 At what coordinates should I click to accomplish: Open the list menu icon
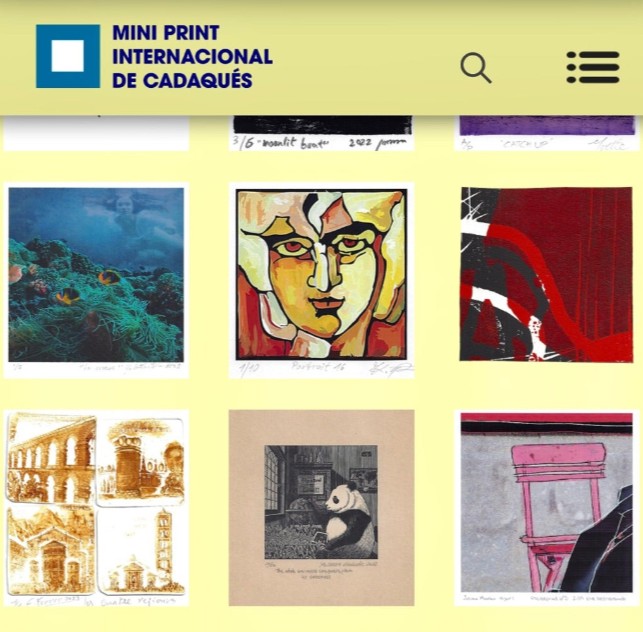593,67
